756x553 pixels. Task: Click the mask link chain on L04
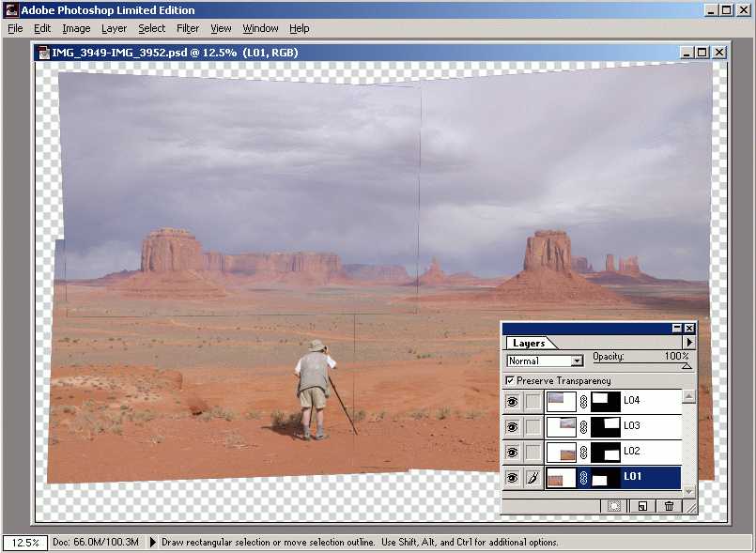coord(583,402)
